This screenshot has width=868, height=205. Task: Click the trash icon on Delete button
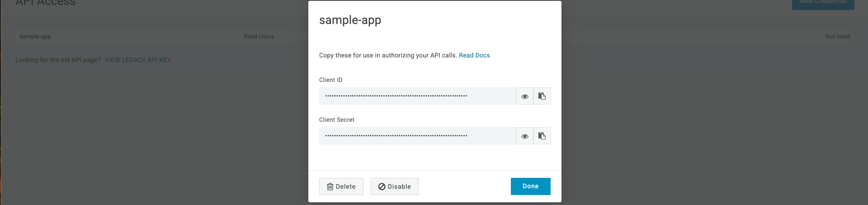point(330,186)
